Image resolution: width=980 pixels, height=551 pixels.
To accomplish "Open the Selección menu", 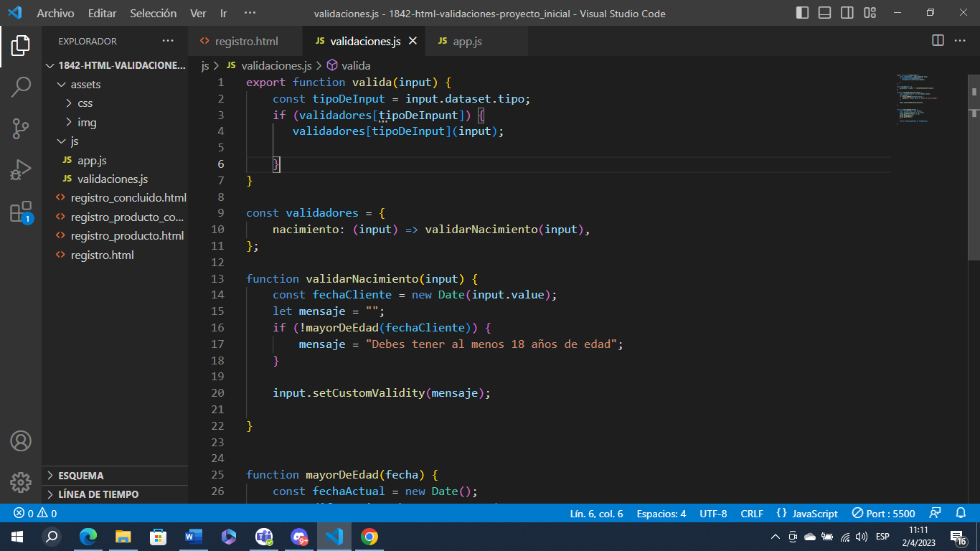I will (154, 13).
